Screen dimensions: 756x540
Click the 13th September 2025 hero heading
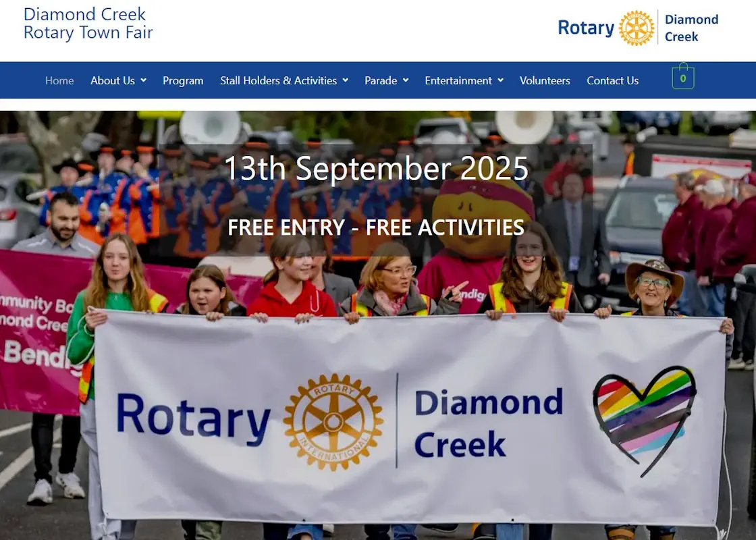pos(376,168)
